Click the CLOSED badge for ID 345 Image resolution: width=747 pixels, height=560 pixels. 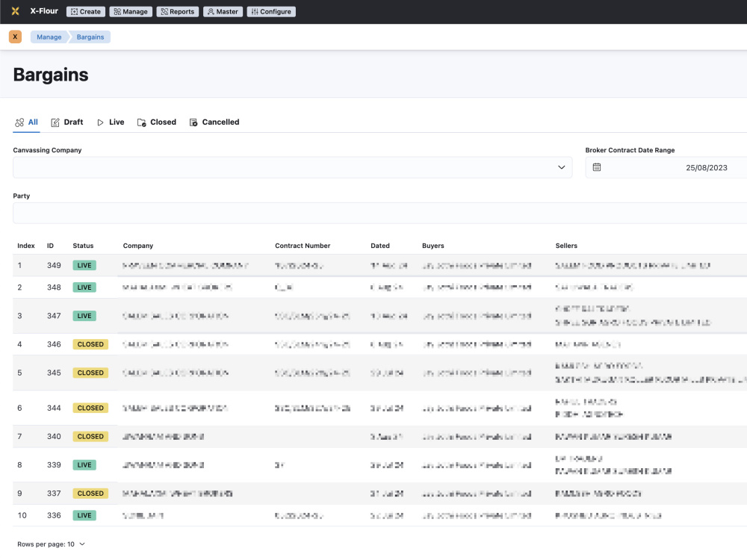point(90,373)
